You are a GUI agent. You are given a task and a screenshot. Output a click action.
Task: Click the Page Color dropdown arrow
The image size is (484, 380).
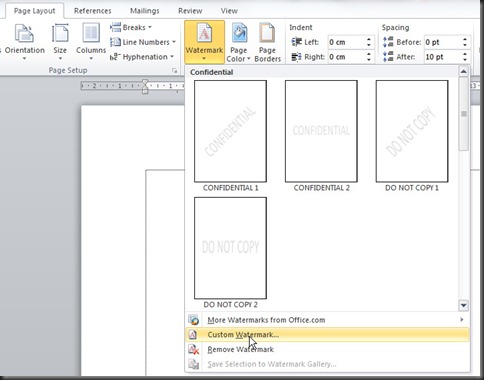coord(249,59)
